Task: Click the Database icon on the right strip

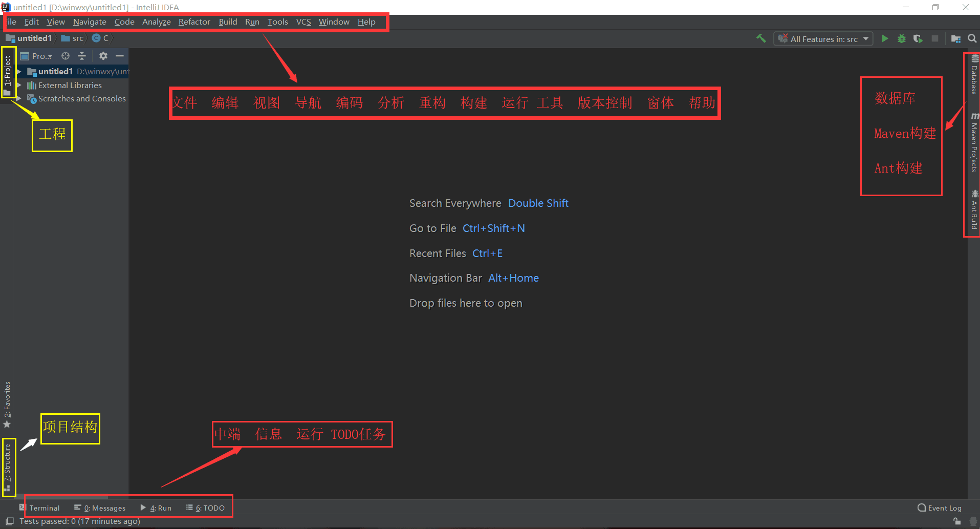Action: [x=975, y=58]
